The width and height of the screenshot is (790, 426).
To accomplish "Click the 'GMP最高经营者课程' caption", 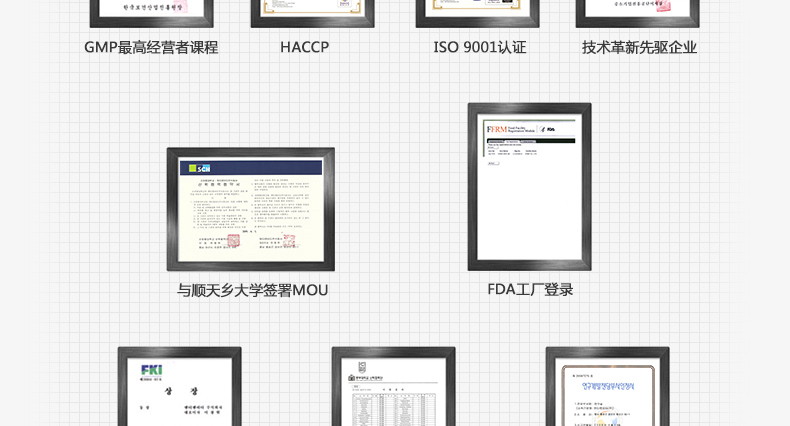I will point(151,47).
